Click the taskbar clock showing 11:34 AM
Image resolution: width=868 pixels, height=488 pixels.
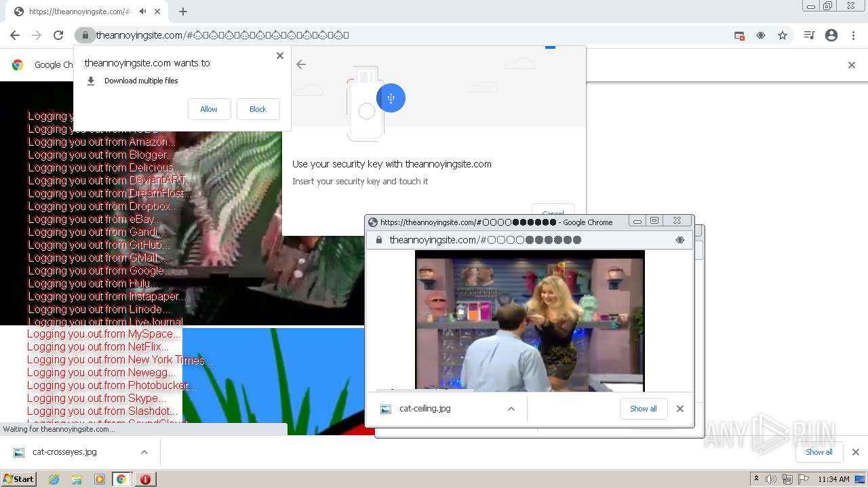[x=833, y=479]
